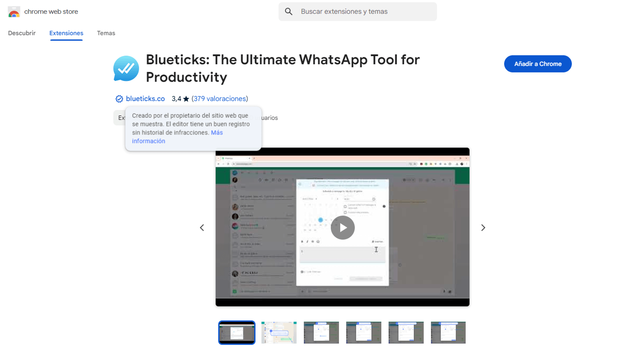Viewport: 627px width, 364px height.
Task: Focus the 'Buscar extensiones y temas' search field
Action: [x=358, y=12]
